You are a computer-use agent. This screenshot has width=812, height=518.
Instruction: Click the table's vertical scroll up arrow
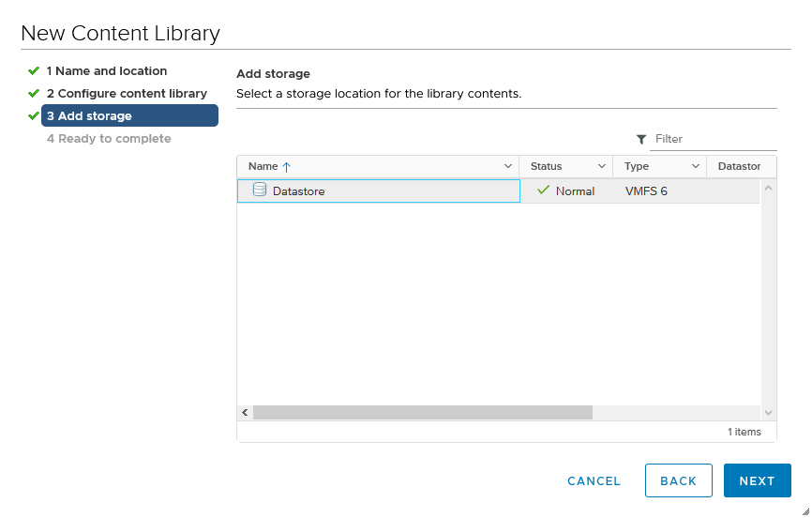pos(769,189)
